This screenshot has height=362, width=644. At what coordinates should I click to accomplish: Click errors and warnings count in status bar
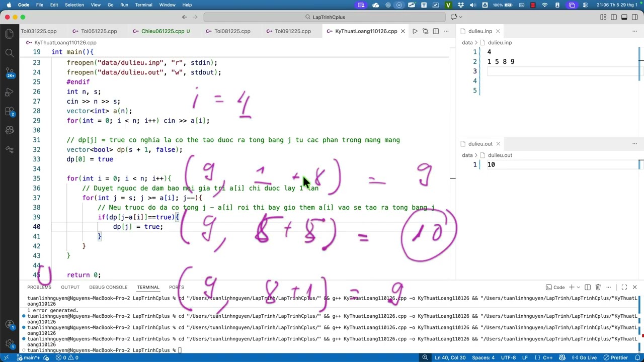pyautogui.click(x=66, y=357)
